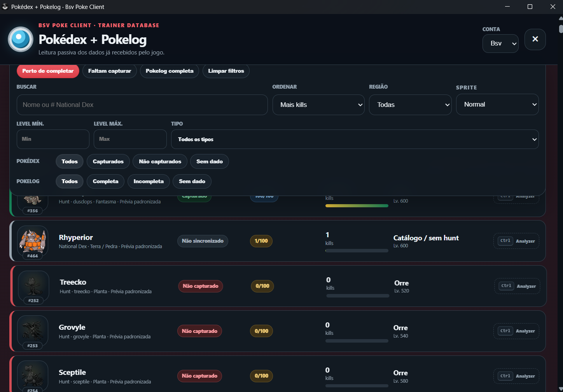Click the Limpar filtros button
Screen dimensions: 563x392
(x=226, y=71)
